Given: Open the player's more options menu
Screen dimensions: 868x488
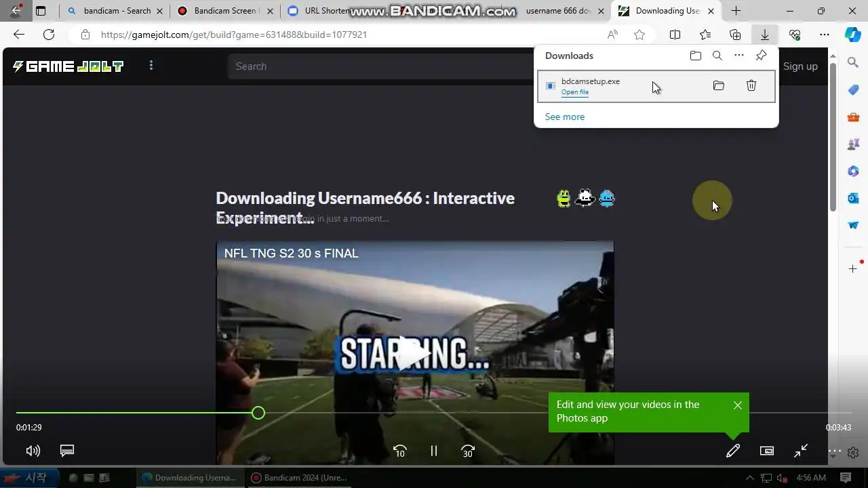Looking at the screenshot, I should click(835, 451).
